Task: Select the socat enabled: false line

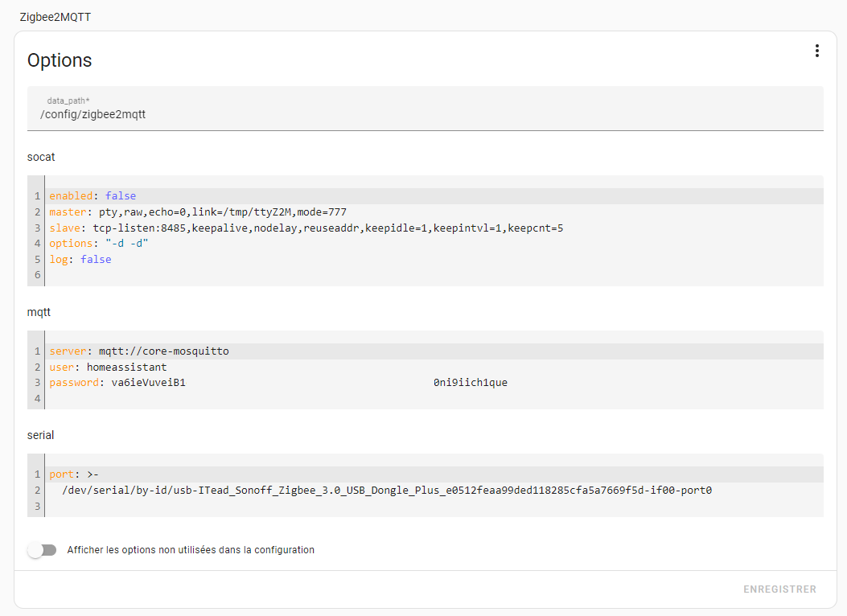Action: 434,196
